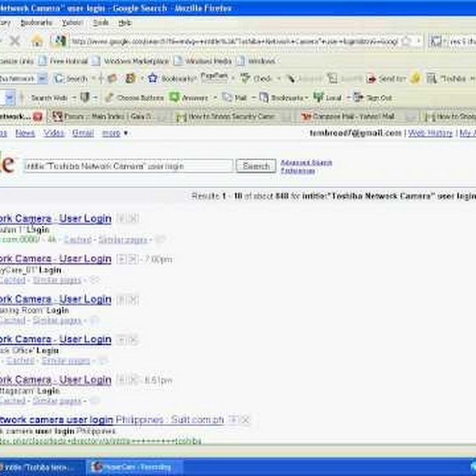Remove the 7:00pm User Login result
The image size is (476, 476).
pos(133,259)
